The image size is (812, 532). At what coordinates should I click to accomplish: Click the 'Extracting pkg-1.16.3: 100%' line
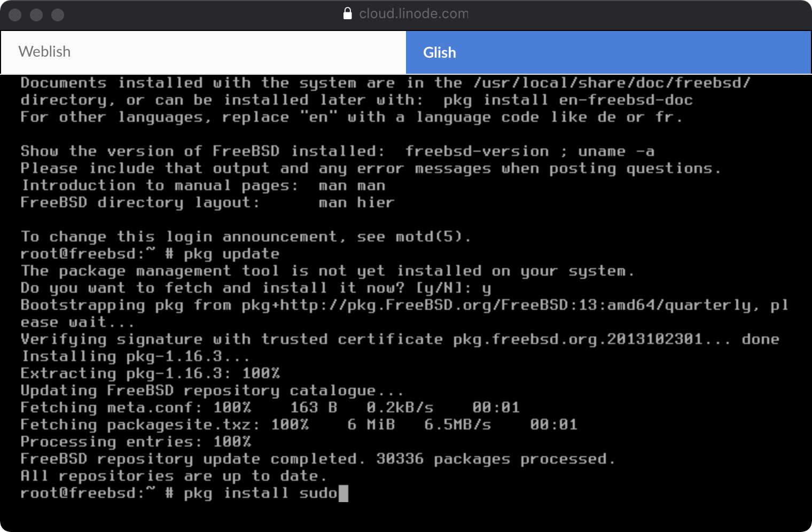[x=150, y=373]
